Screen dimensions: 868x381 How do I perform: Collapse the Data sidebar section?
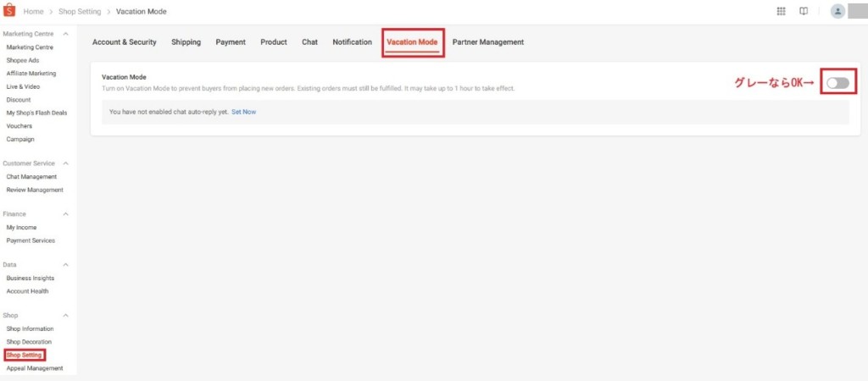click(x=66, y=265)
